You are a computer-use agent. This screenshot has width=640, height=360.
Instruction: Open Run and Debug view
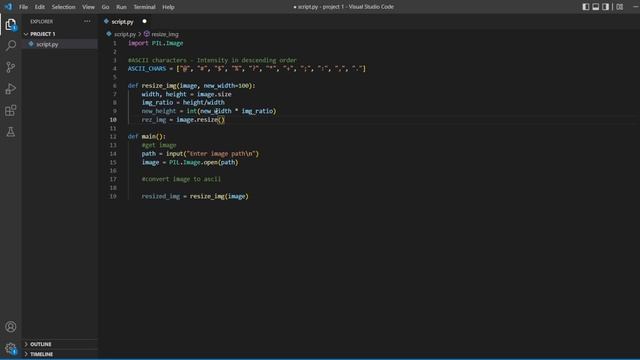point(11,89)
